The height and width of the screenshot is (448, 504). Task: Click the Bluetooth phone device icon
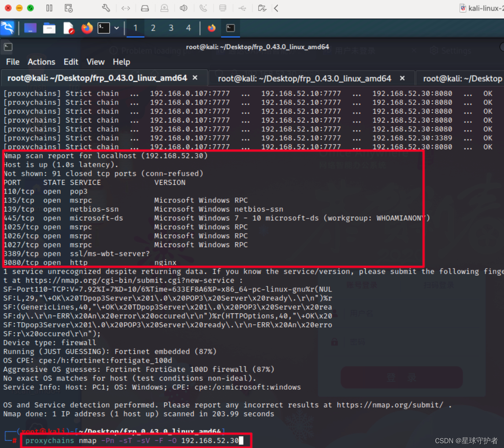203,8
